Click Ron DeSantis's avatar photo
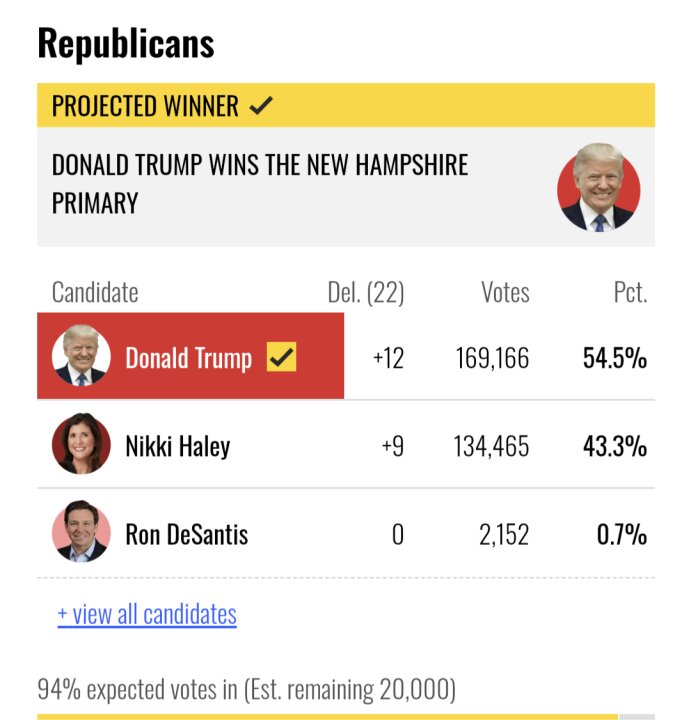Viewport: 691px width, 720px height. (81, 532)
